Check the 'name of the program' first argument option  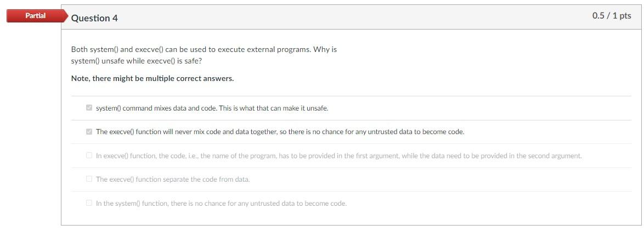89,155
